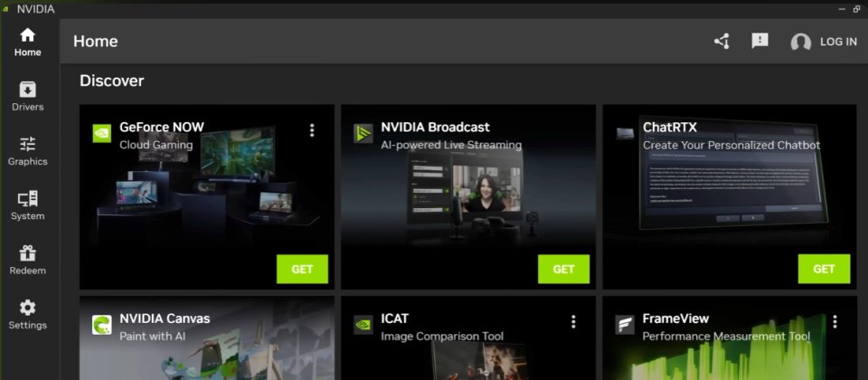
Task: Select the 'ICAT' title text
Action: point(395,318)
